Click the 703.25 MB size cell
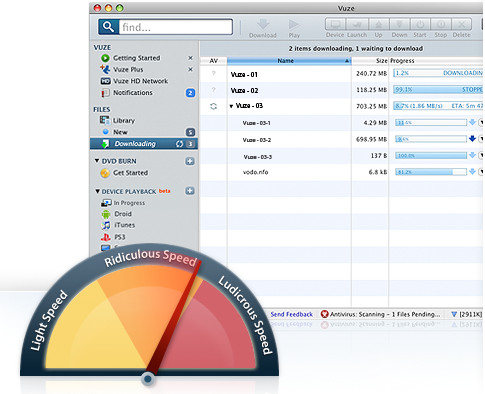Viewport: 485px width, 394px height. [x=371, y=106]
